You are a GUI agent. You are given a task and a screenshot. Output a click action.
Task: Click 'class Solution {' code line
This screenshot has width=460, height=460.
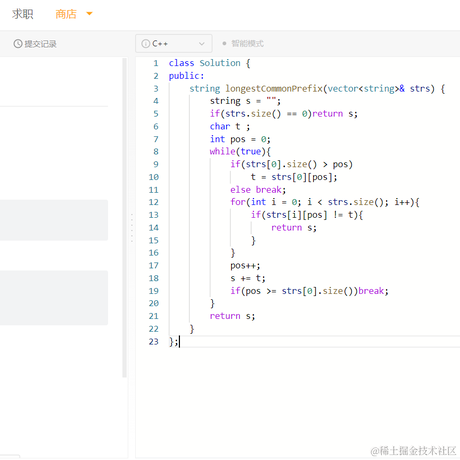209,63
